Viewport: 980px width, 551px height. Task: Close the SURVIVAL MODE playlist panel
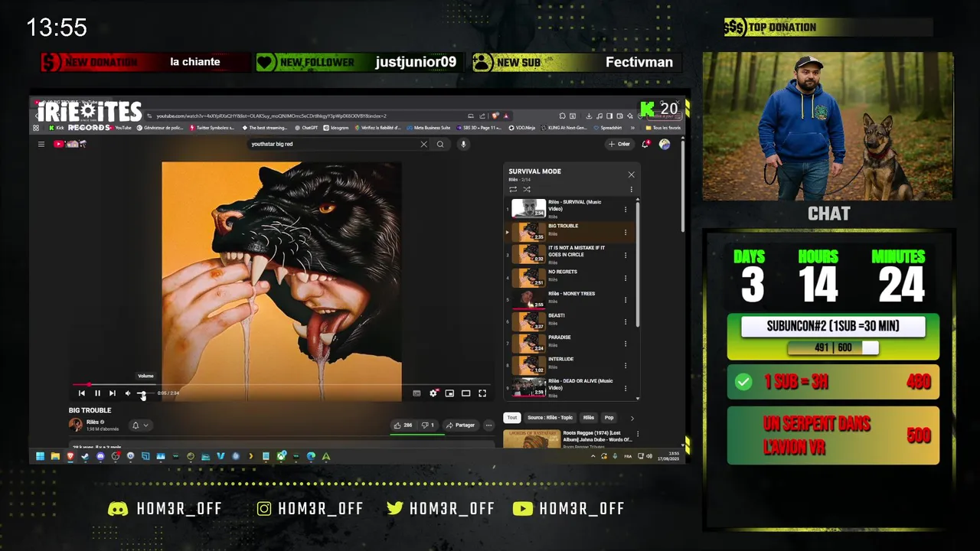point(631,174)
